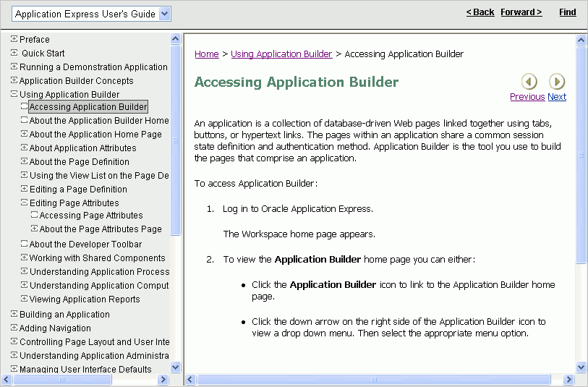Click the Forward navigation link

pos(521,12)
